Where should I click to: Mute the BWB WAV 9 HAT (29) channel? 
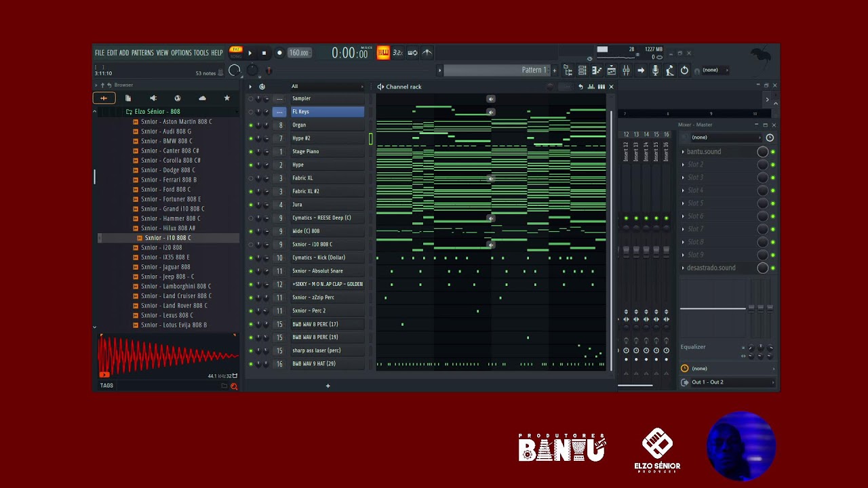[x=251, y=364]
